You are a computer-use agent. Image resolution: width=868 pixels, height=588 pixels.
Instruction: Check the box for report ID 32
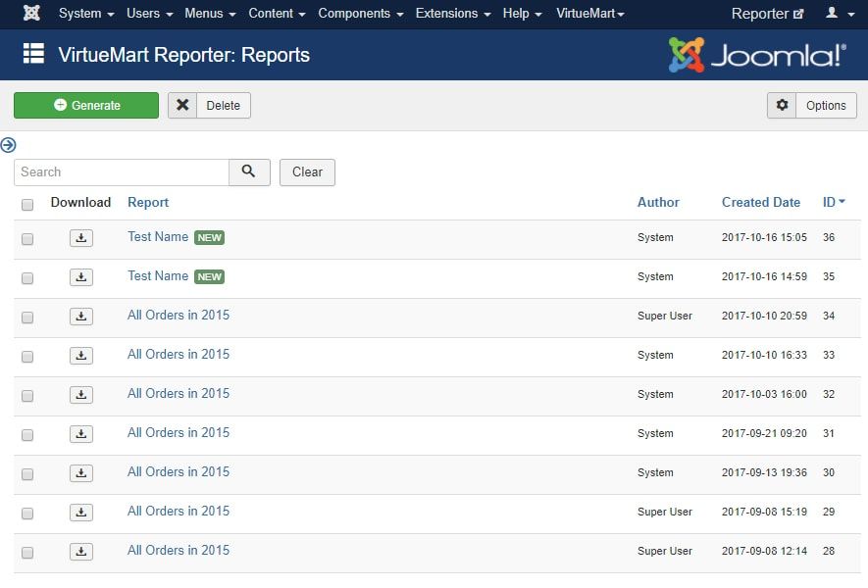point(27,396)
